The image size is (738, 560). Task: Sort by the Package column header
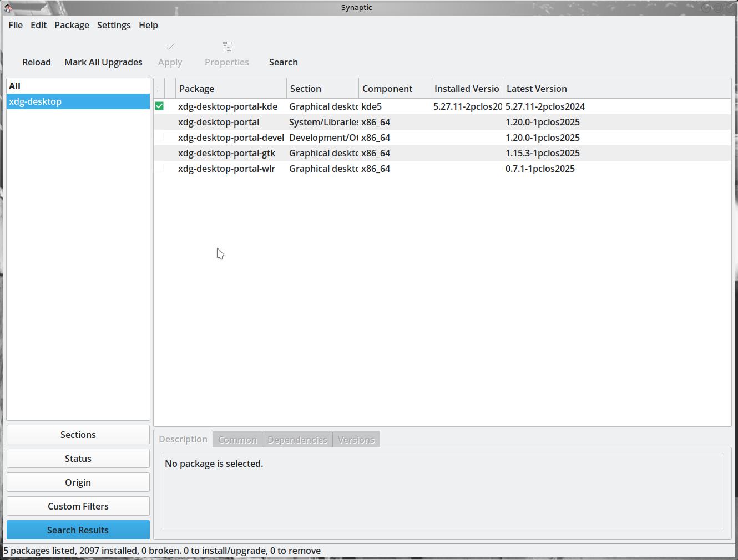pyautogui.click(x=231, y=89)
